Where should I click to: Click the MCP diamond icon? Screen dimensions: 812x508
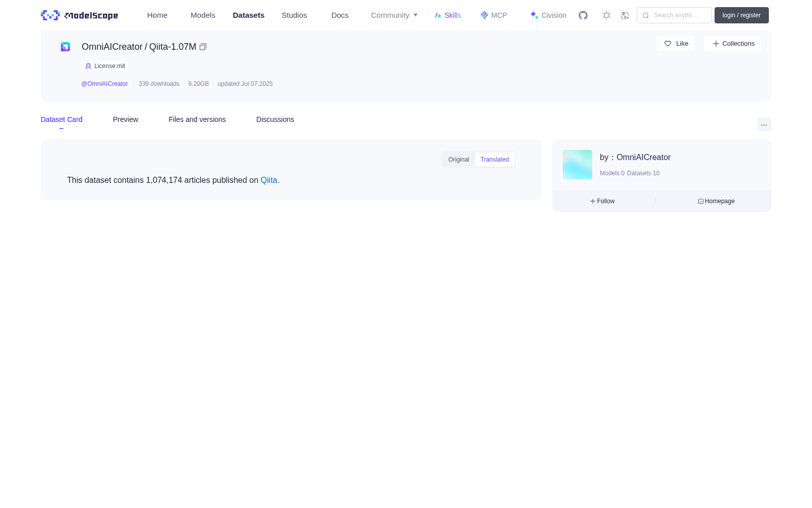(484, 15)
